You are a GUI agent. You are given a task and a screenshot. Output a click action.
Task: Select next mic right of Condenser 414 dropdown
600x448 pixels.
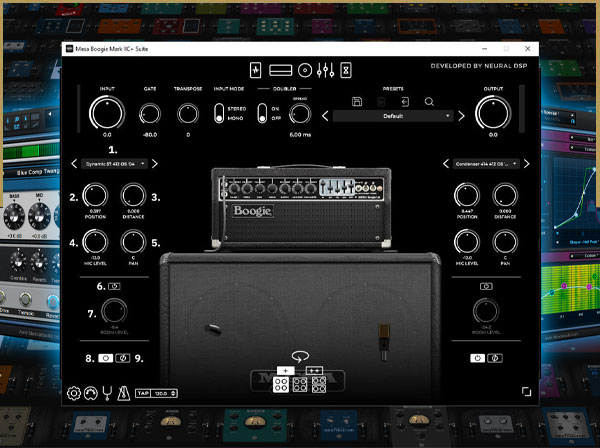pos(527,164)
